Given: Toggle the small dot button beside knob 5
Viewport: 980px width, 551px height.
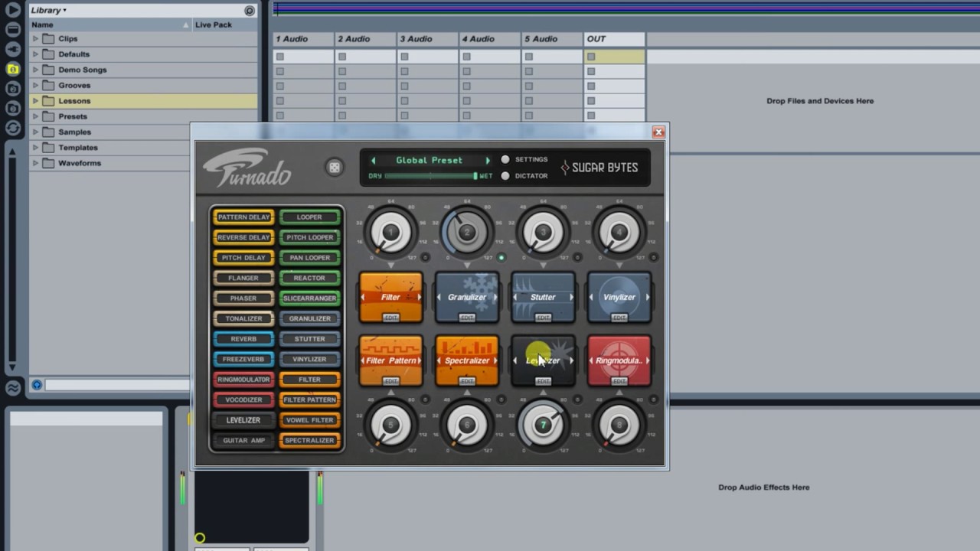Looking at the screenshot, I should (426, 399).
